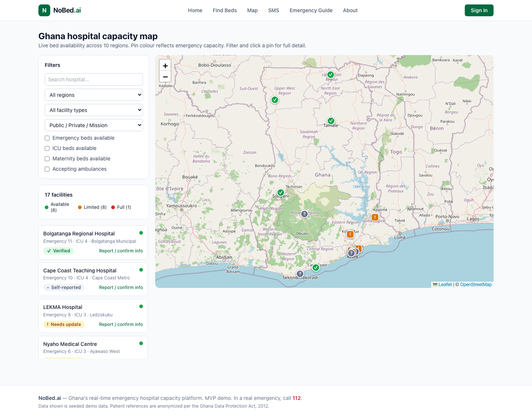Go to Home in the top navigation
532x418 pixels.
[x=195, y=10]
